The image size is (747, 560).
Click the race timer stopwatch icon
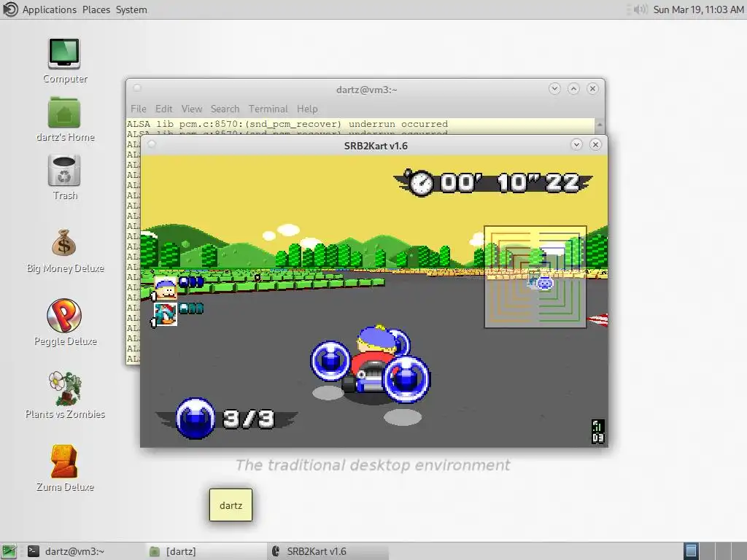[x=421, y=183]
